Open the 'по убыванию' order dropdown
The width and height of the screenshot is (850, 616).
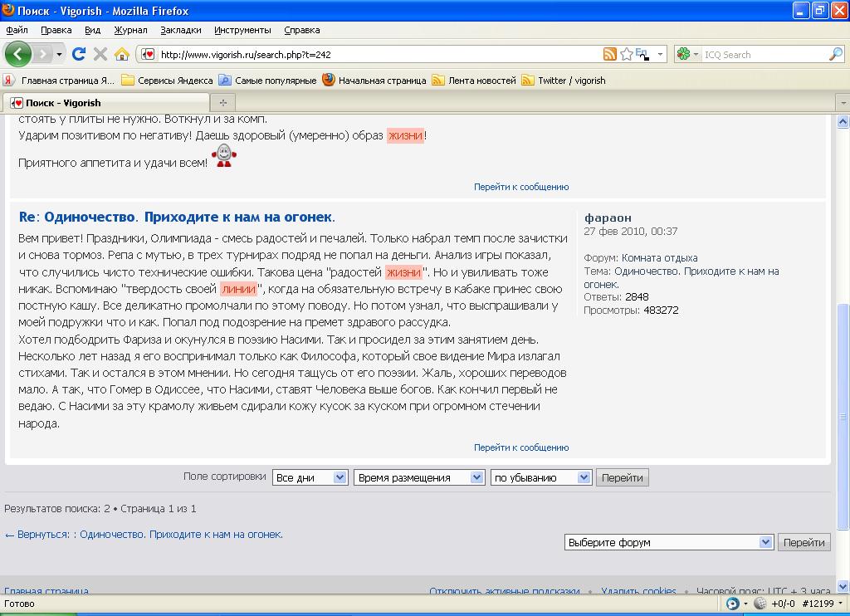(x=540, y=477)
